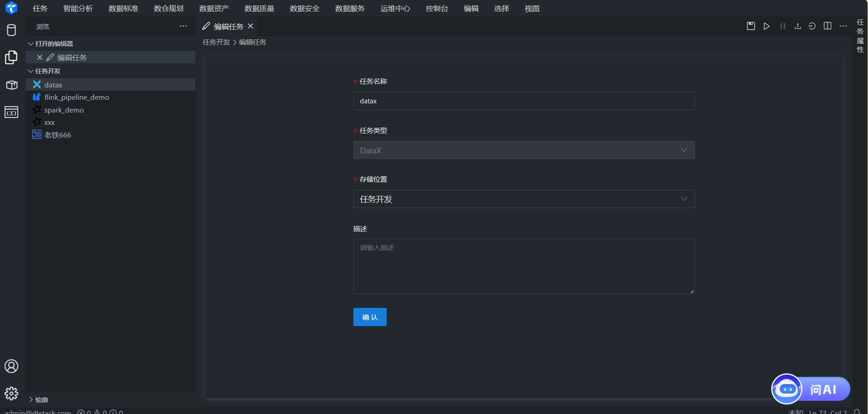Click the DataX icon beside the datax task

37,84
